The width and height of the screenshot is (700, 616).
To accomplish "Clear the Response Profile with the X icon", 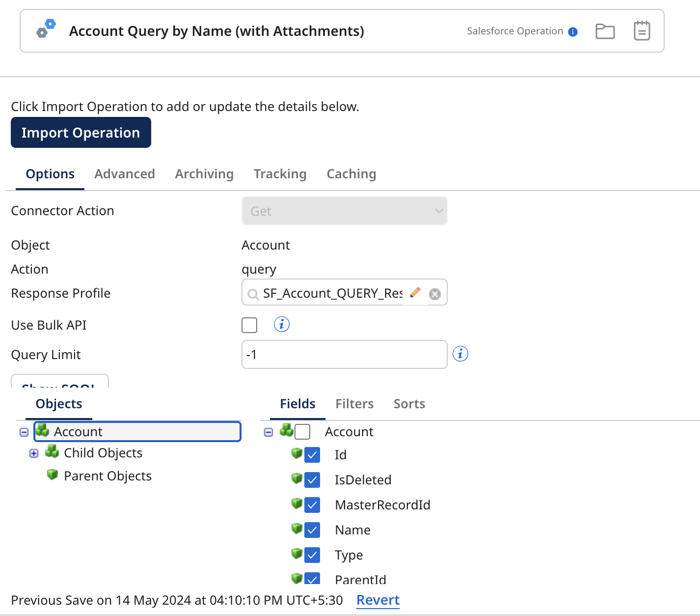I will [435, 294].
